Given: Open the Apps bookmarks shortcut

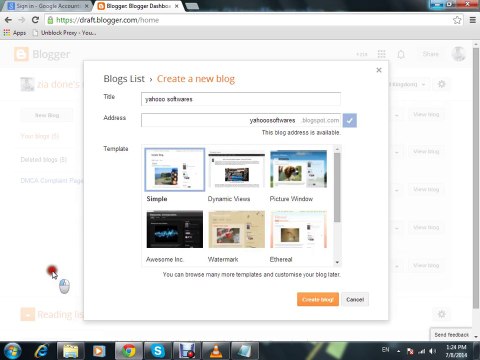Looking at the screenshot, I should 15,33.
